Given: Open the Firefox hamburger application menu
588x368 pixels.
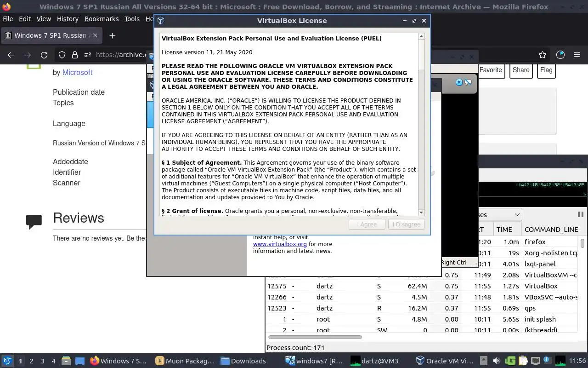Looking at the screenshot, I should (577, 55).
